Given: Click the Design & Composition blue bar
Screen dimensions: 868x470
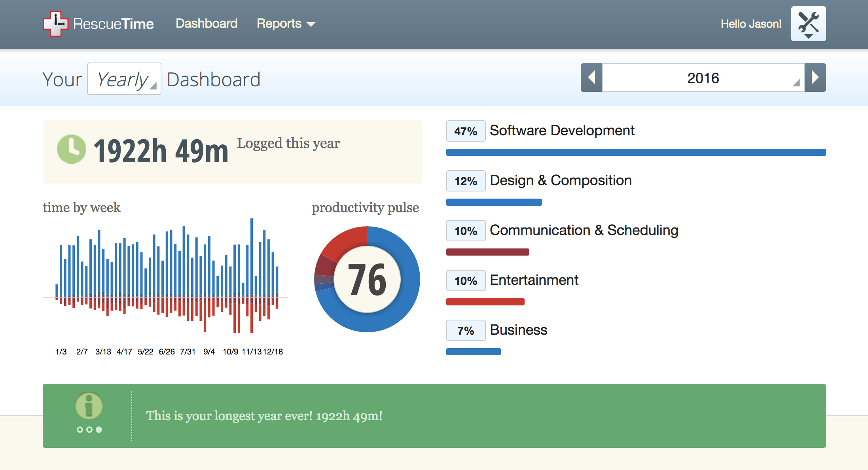Looking at the screenshot, I should [x=494, y=202].
